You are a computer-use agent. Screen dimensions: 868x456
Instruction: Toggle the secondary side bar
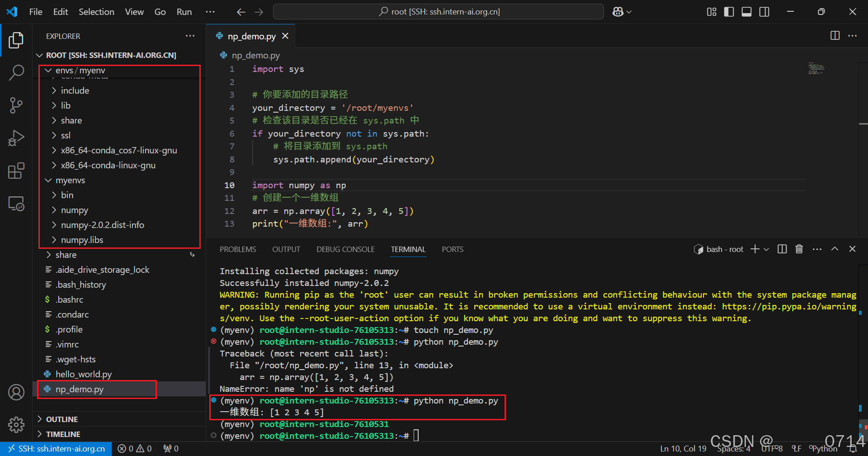[x=764, y=12]
